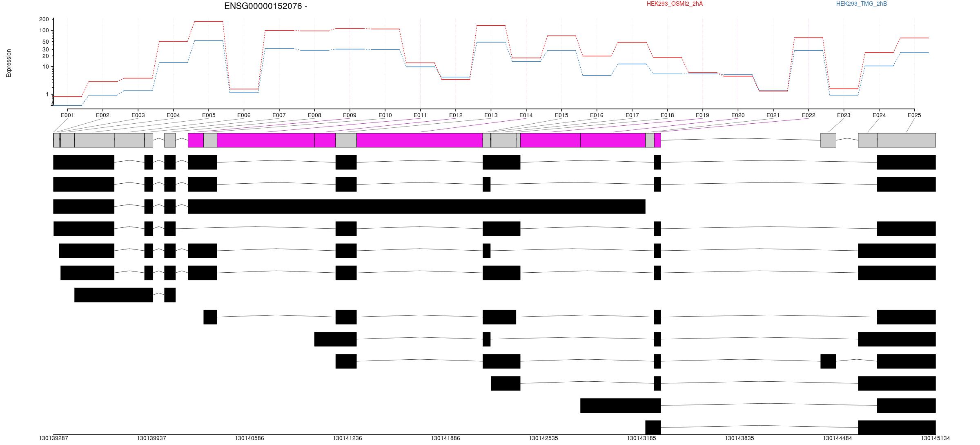Screen dimensions: 980x445
Task: Click y-axis tick value 200
Action: tap(44, 19)
